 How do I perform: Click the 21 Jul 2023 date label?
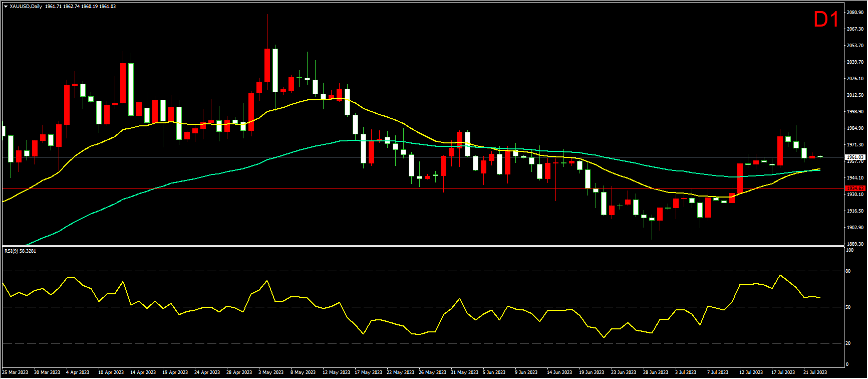(815, 372)
